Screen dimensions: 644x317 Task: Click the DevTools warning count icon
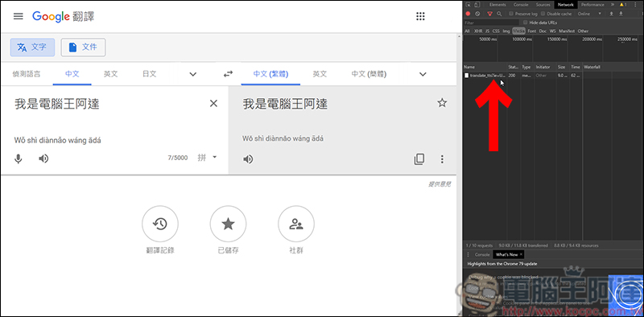[x=622, y=5]
